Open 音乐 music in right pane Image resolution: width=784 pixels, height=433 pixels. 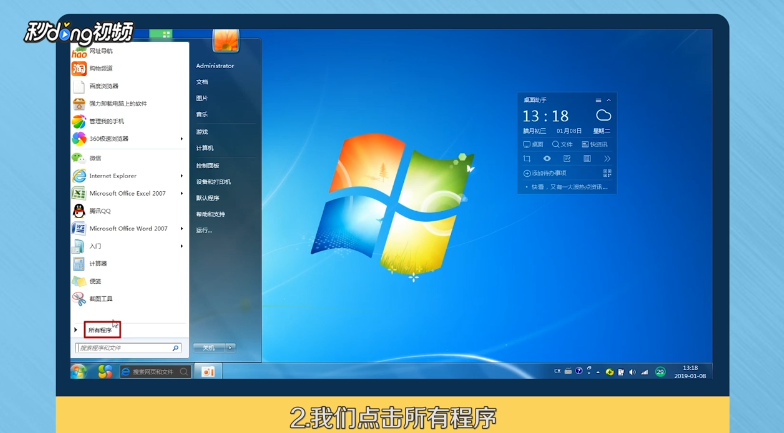point(202,114)
